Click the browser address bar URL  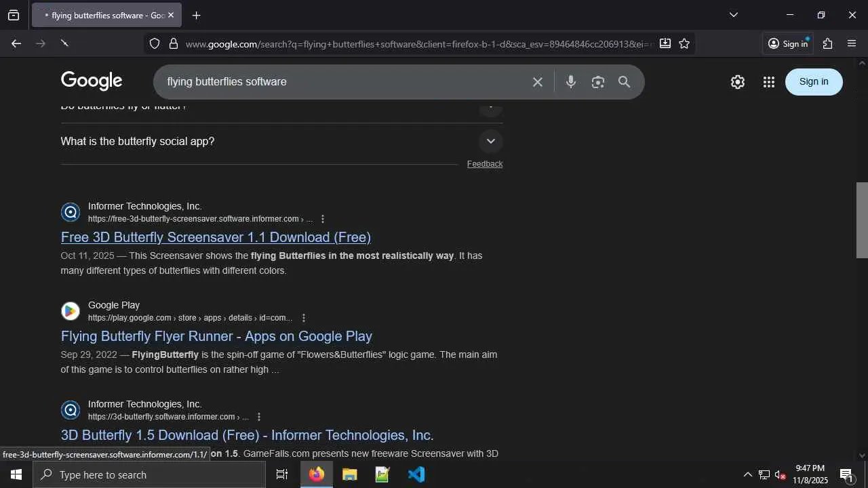(x=419, y=44)
